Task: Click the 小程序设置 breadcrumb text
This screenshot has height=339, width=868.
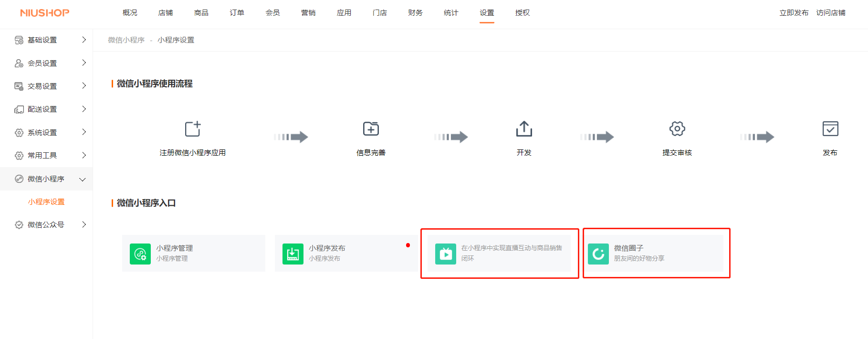Action: click(176, 40)
